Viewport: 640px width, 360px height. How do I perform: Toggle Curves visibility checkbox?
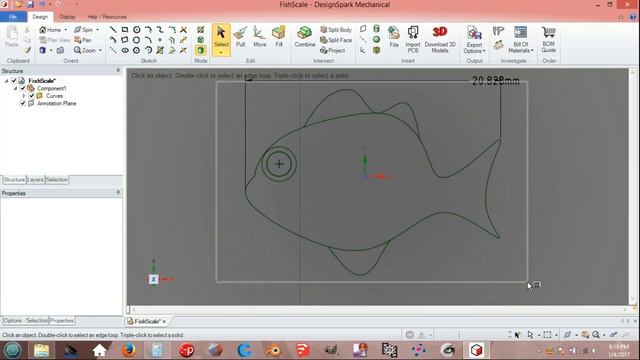[x=31, y=96]
